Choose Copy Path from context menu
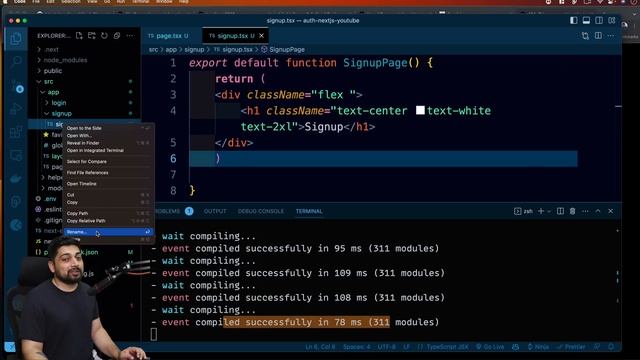 [109, 213]
